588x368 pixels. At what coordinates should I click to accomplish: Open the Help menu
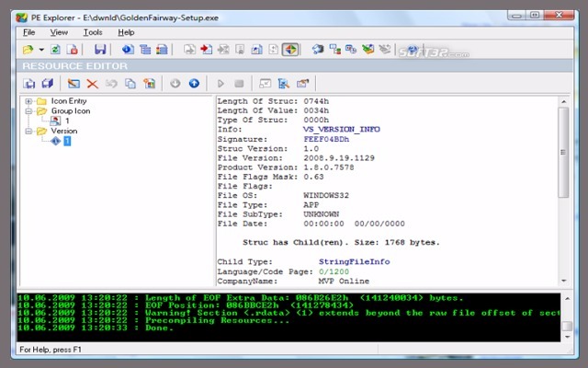click(127, 32)
